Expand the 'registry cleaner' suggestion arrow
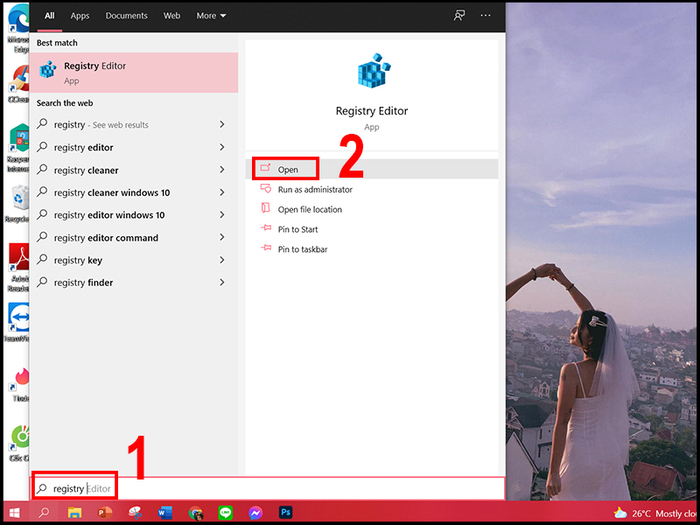The width and height of the screenshot is (700, 525). pos(222,170)
